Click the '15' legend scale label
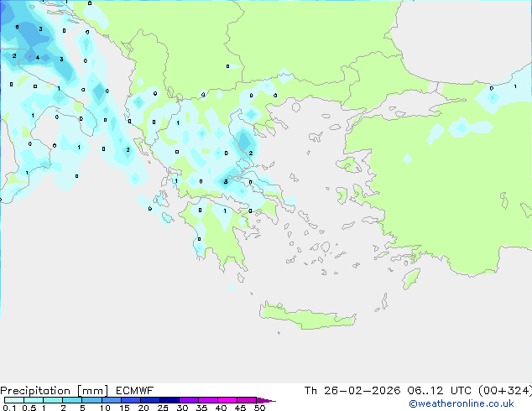The height and width of the screenshot is (411, 532). [124, 408]
